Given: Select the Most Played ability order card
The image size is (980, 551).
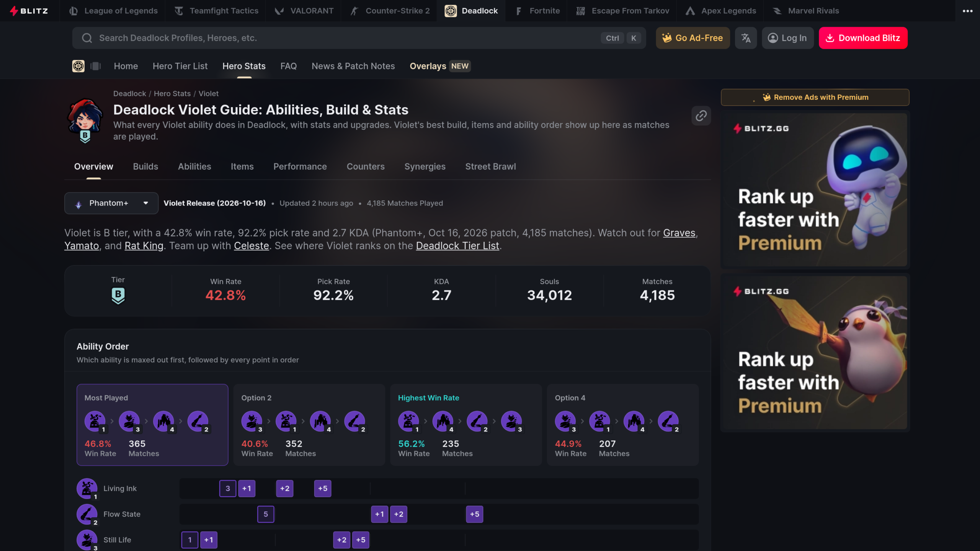Looking at the screenshot, I should (x=152, y=425).
